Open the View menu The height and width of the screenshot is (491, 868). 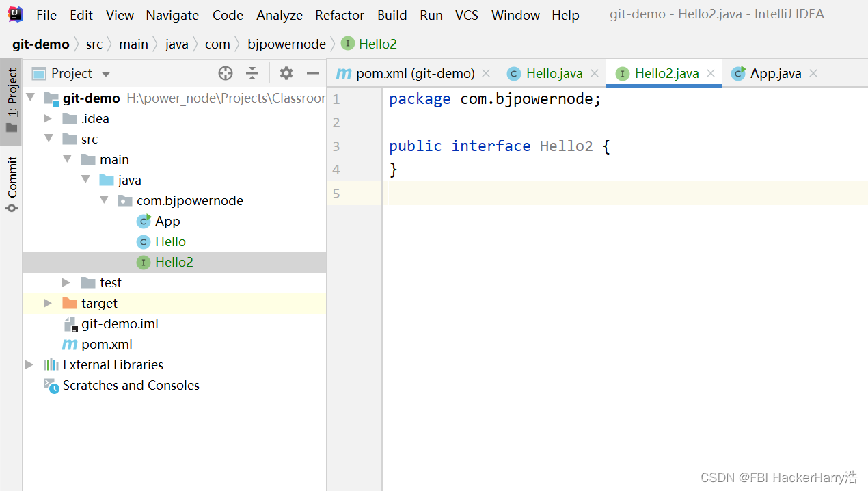tap(120, 15)
